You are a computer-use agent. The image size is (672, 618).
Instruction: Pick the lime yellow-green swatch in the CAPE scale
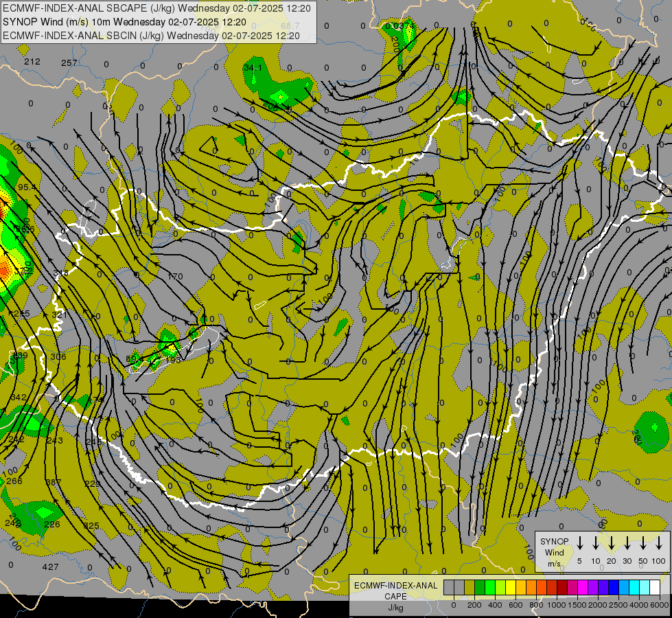pyautogui.click(x=500, y=588)
